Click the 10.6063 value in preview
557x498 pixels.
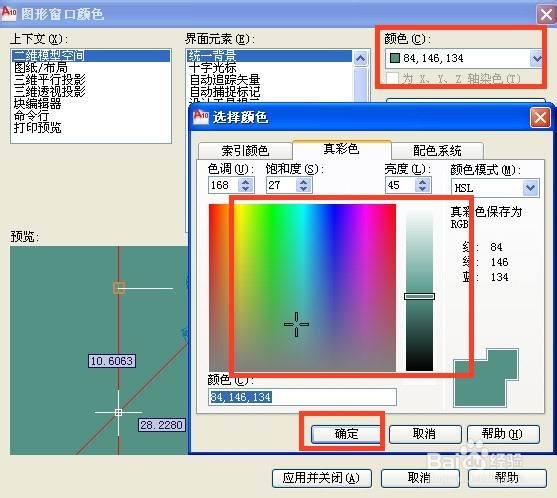click(112, 361)
